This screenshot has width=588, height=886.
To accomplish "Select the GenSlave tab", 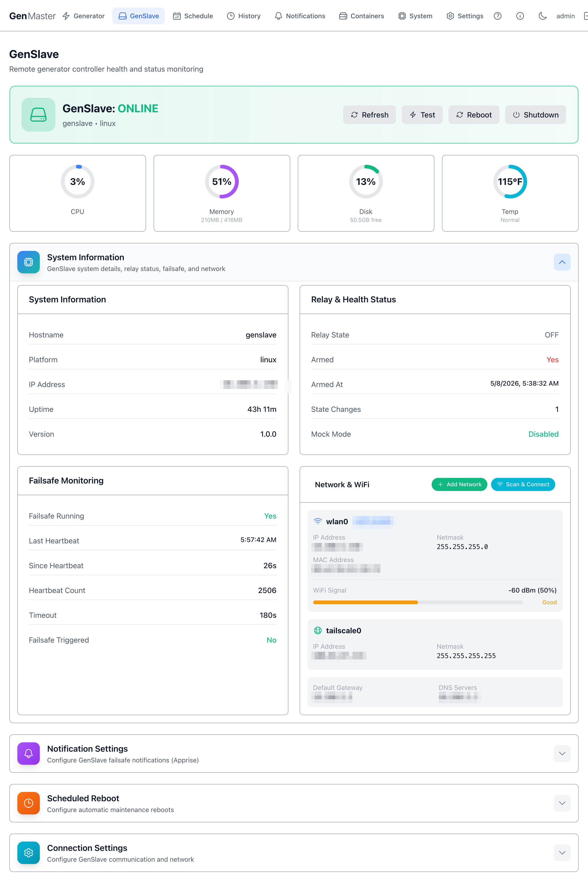I will coord(138,16).
